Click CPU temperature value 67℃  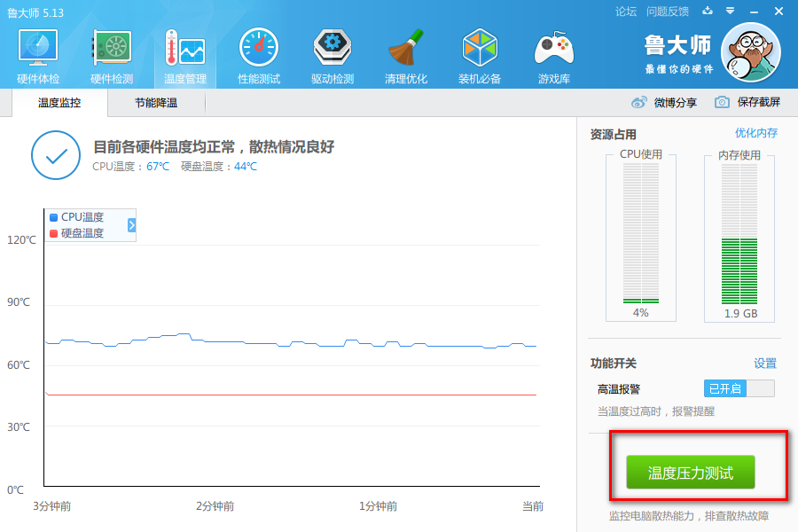tap(158, 167)
